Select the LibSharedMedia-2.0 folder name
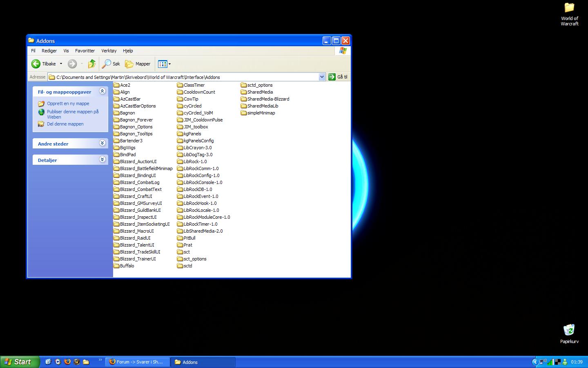 click(x=203, y=231)
